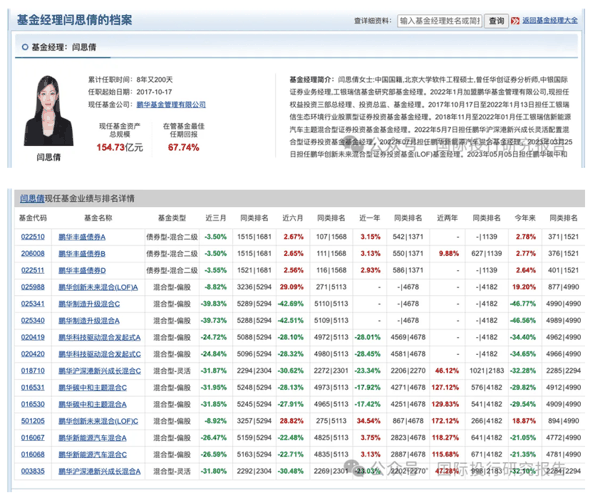Open the 鹏华科技驱动混合发起式A fund link
Screen dimensions: 600x495
point(99,337)
